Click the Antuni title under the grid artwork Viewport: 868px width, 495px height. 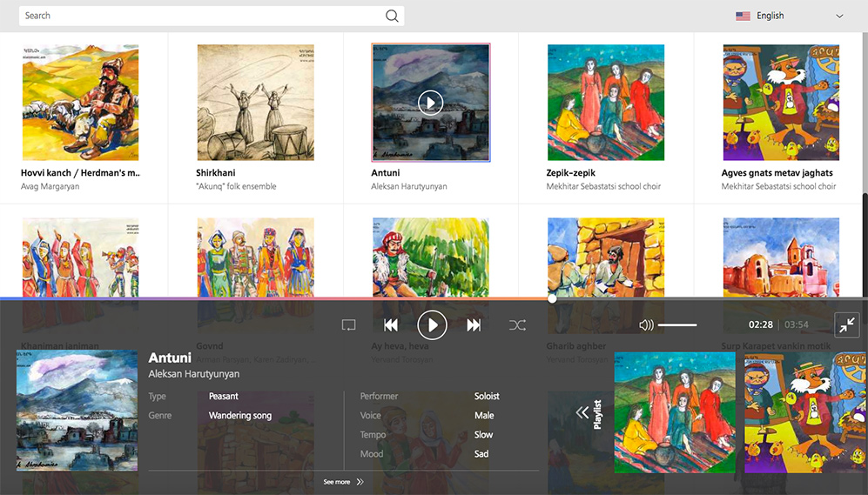(386, 172)
